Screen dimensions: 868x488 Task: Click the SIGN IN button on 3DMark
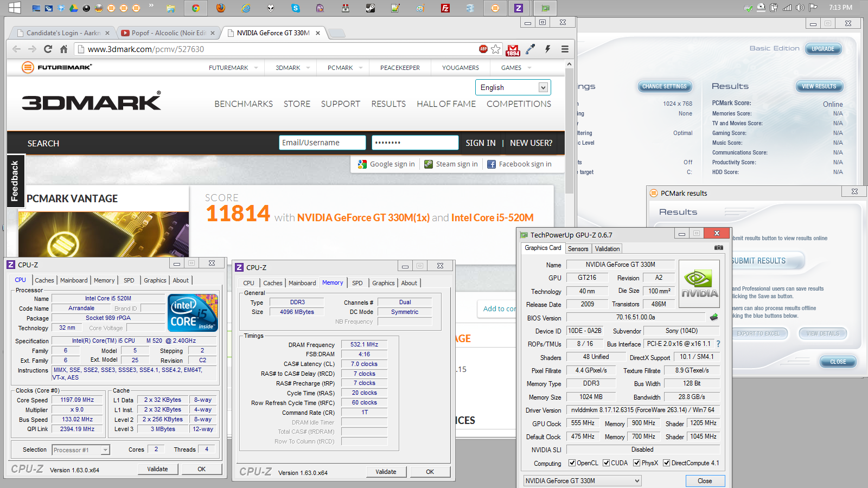(x=480, y=143)
